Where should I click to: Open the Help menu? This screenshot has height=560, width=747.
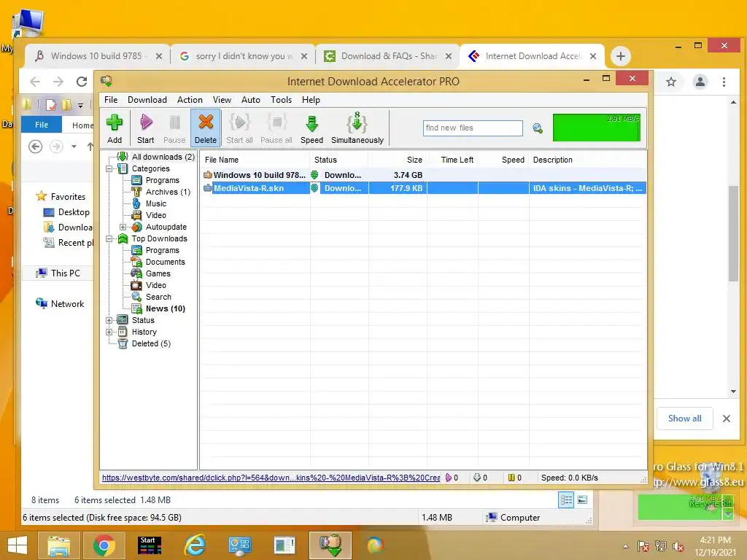tap(311, 99)
